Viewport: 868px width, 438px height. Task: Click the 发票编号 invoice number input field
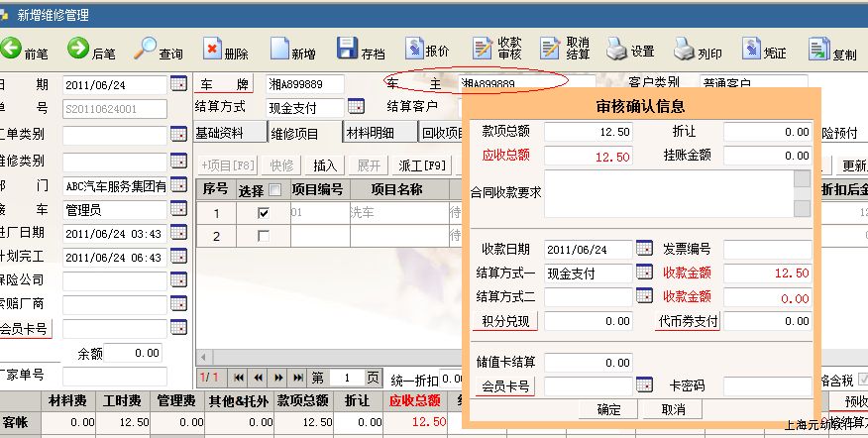click(767, 249)
